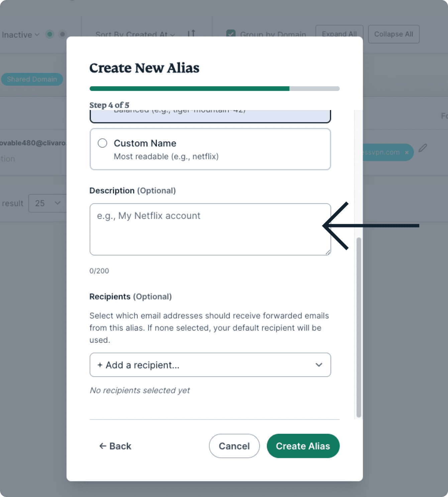The image size is (448, 497).
Task: Click the description resize handle corner
Action: tap(328, 253)
